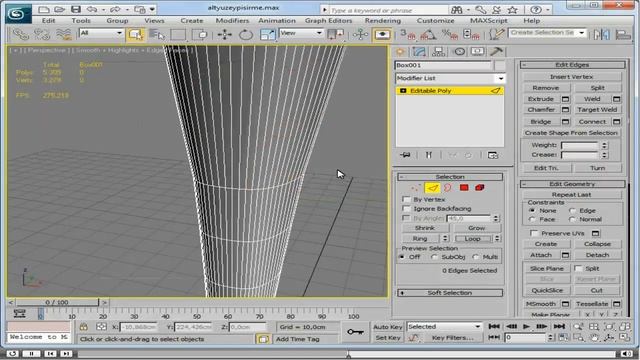Image resolution: width=640 pixels, height=360 pixels.
Task: Switch to Vertex sub-object level
Action: pos(416,188)
